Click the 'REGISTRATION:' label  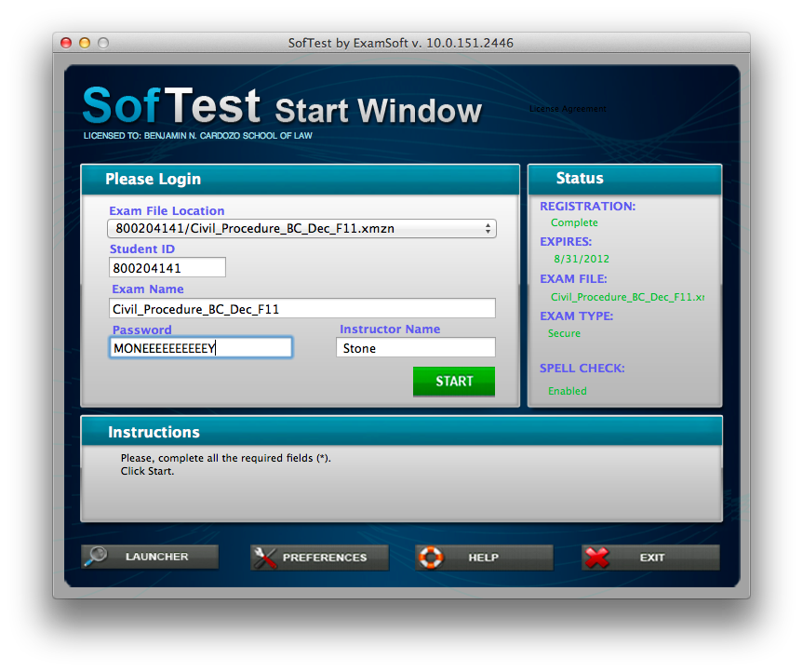coord(587,207)
